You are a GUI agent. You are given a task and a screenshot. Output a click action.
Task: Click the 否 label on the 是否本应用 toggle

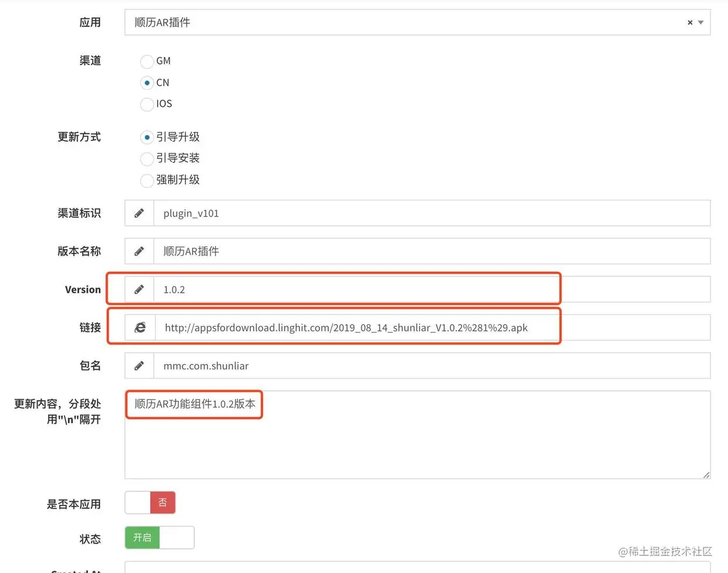pyautogui.click(x=163, y=503)
